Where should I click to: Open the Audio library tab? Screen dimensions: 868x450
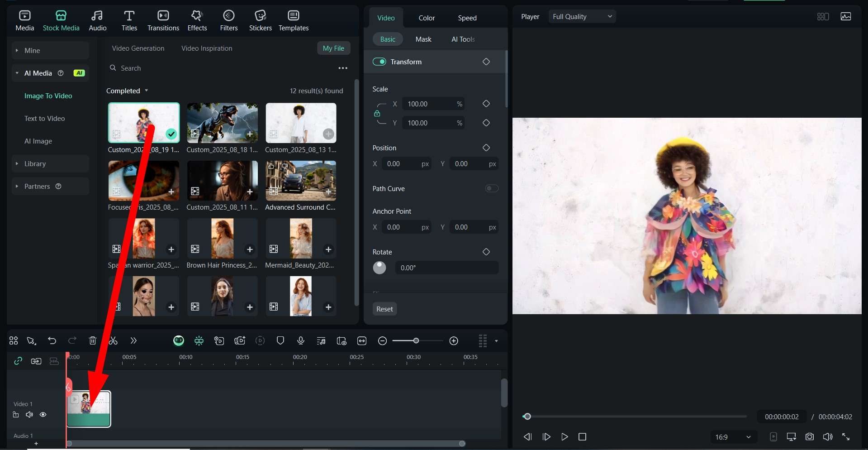point(98,21)
